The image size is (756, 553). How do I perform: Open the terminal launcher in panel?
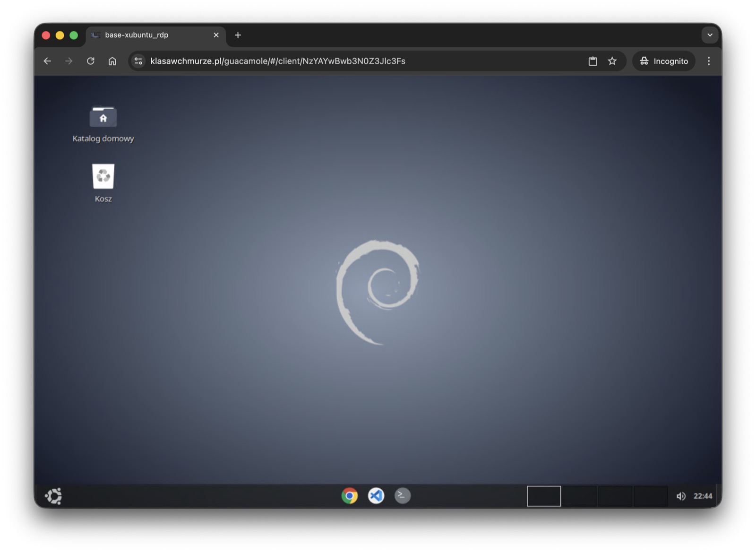pos(403,495)
